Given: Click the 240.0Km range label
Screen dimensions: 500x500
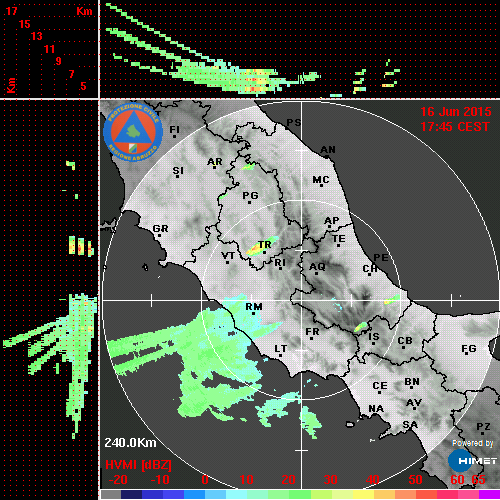Looking at the screenshot, I should tap(130, 443).
